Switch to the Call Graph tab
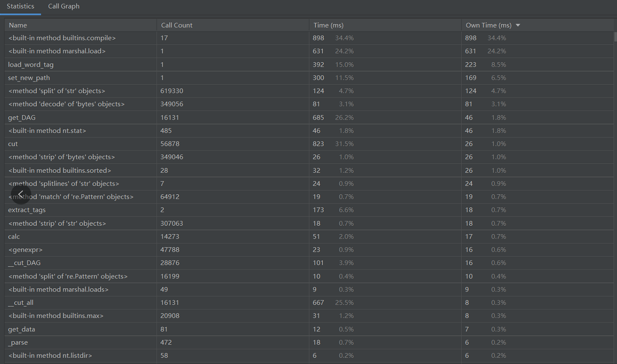 click(x=64, y=6)
